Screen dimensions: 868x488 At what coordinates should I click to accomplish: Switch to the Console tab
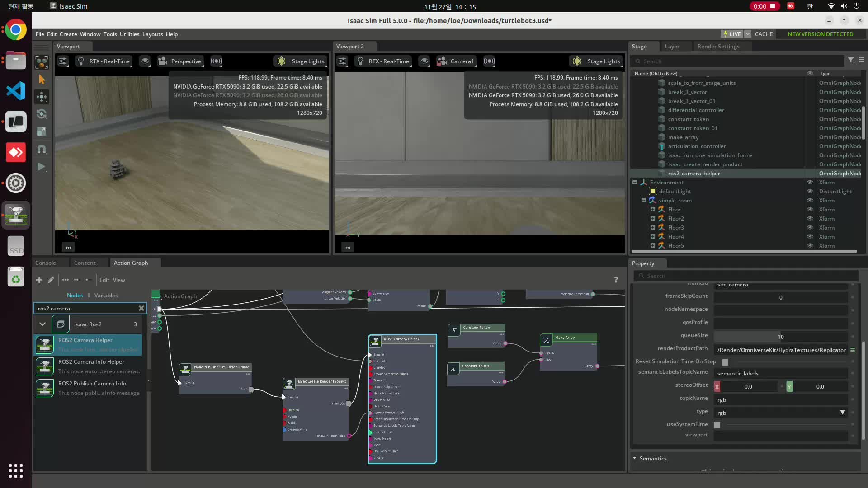pyautogui.click(x=46, y=263)
